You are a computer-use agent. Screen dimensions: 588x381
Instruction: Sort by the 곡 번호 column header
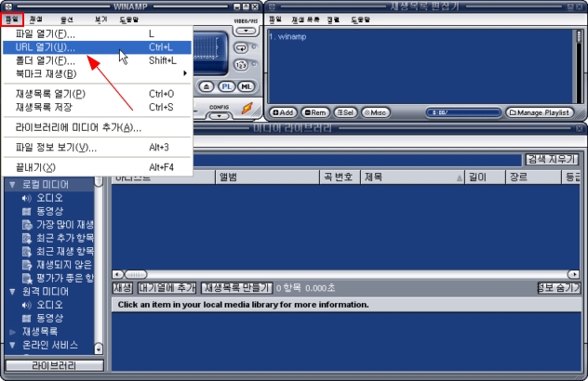coord(340,177)
